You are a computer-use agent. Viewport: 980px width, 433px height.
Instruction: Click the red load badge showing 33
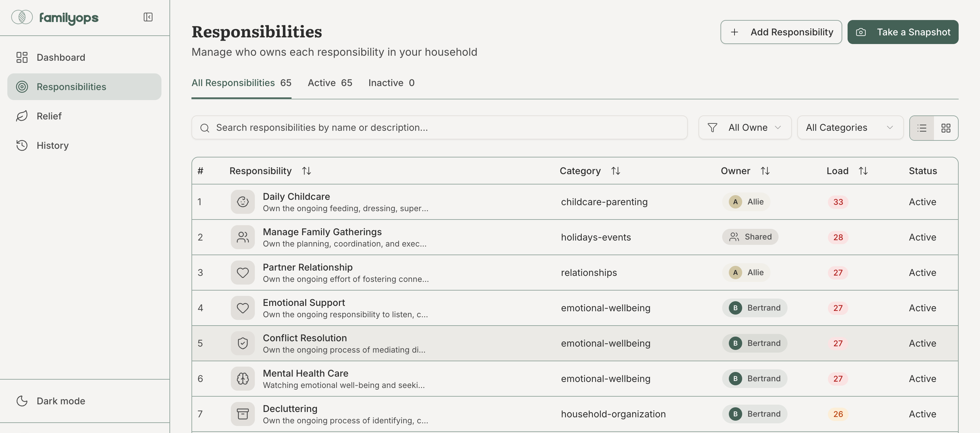tap(838, 202)
